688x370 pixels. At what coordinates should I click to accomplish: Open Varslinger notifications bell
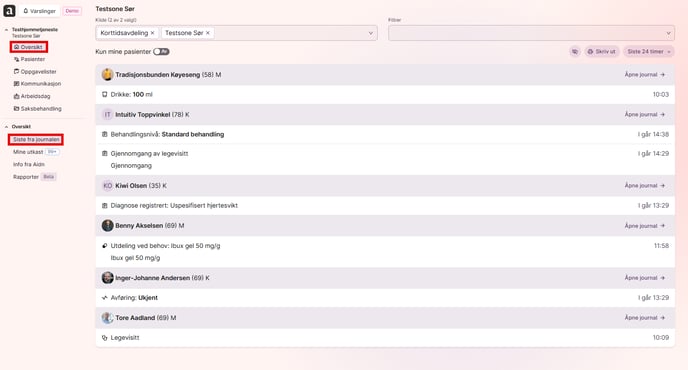click(x=39, y=11)
